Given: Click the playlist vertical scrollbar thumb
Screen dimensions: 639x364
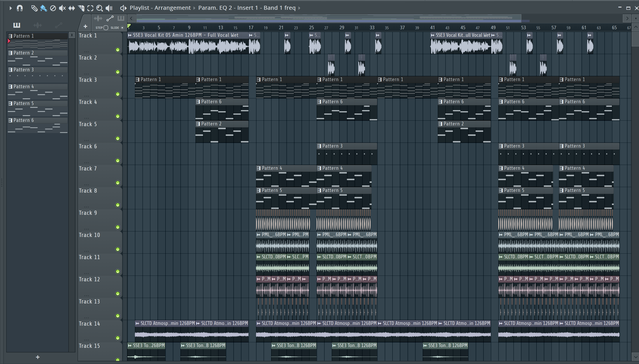Looking at the screenshot, I should click(635, 39).
